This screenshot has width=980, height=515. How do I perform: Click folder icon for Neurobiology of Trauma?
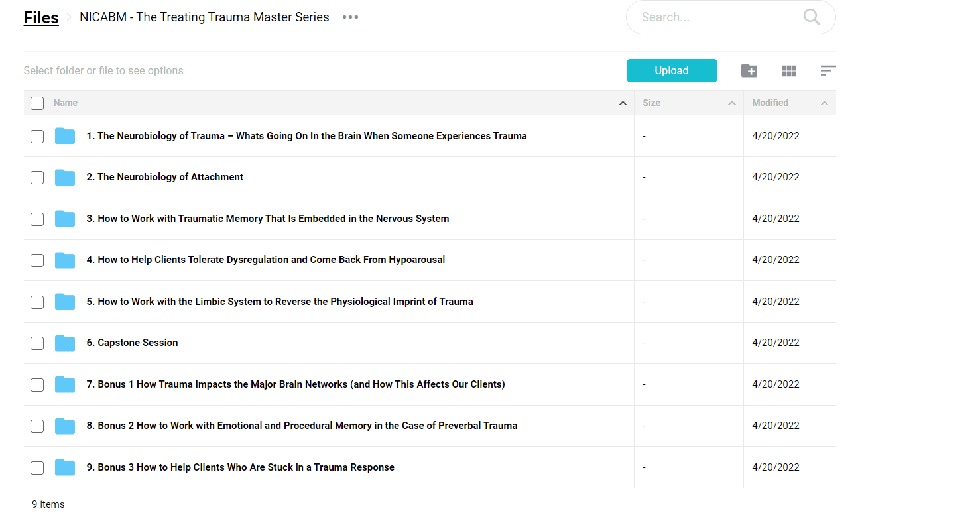click(65, 136)
